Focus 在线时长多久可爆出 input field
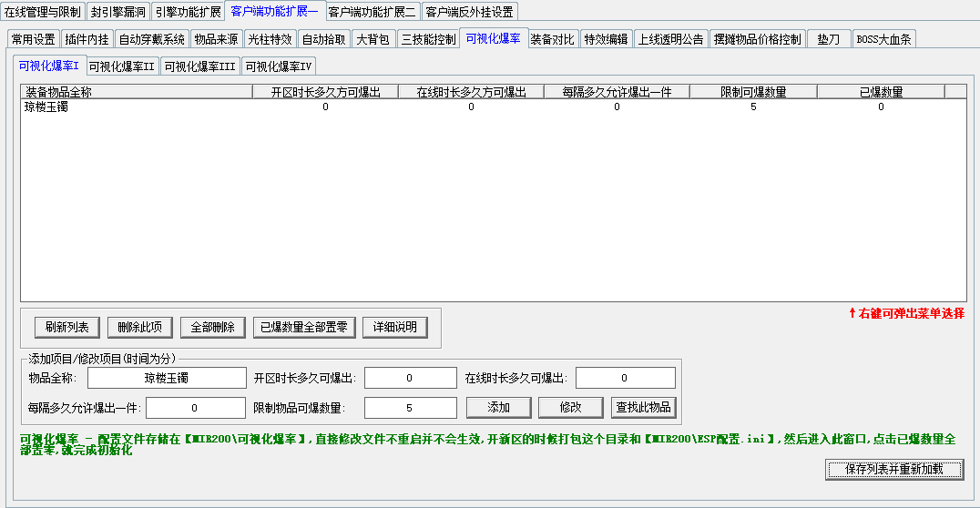 (x=626, y=378)
